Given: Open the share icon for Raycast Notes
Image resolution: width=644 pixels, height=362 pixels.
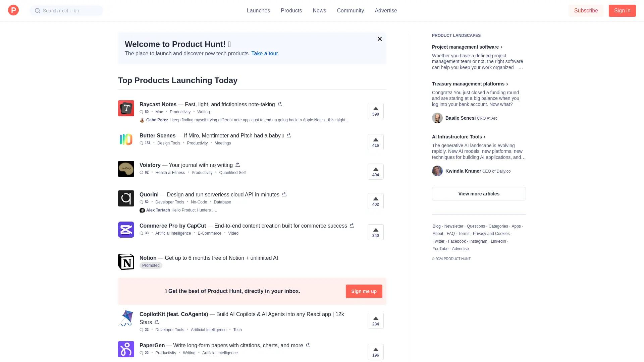Looking at the screenshot, I should point(280,104).
